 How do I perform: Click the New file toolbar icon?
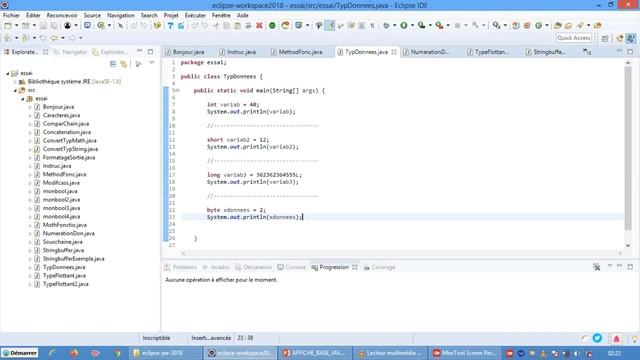8,25
